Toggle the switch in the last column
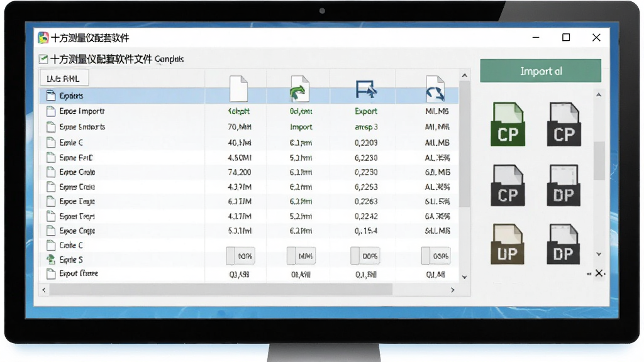This screenshot has width=644, height=362. click(x=436, y=256)
